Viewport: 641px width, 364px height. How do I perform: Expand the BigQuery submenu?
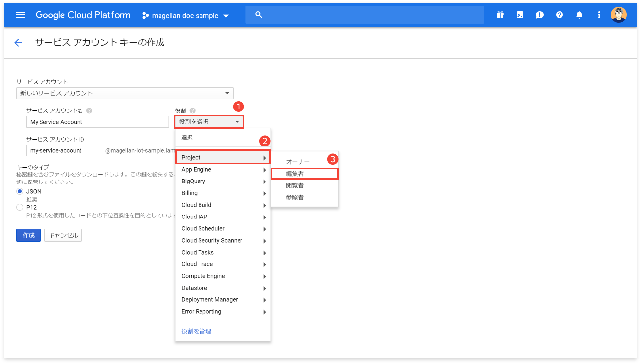(x=223, y=182)
